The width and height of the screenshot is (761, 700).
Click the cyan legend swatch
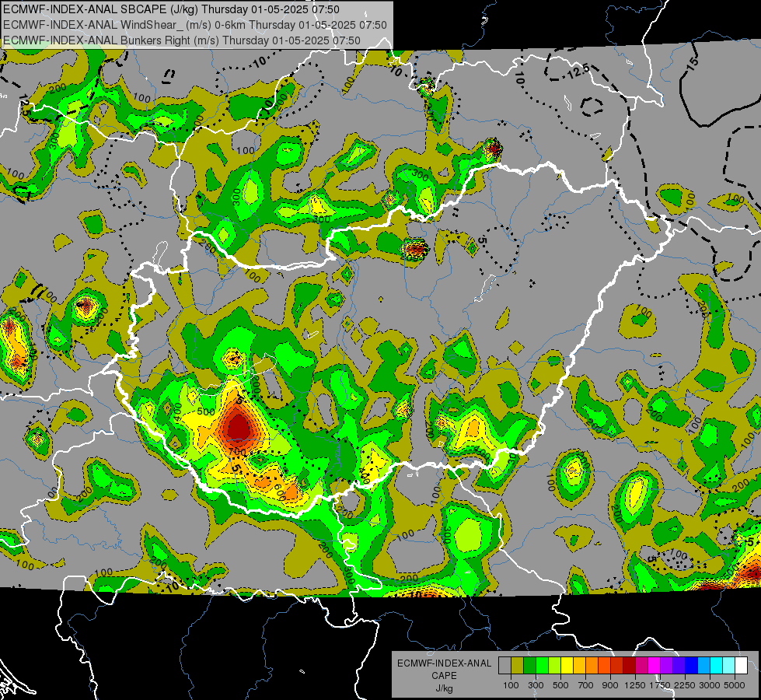(x=717, y=666)
